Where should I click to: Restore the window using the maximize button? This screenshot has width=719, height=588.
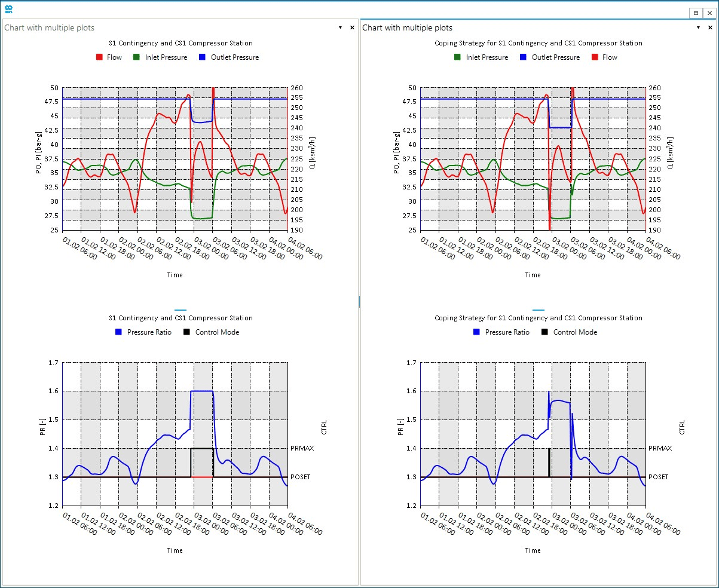pyautogui.click(x=696, y=13)
